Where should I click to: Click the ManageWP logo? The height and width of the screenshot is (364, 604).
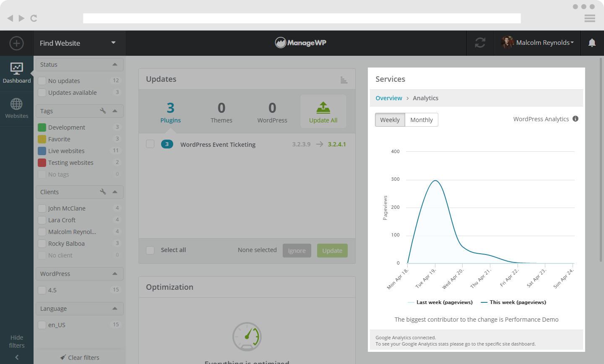pyautogui.click(x=300, y=43)
